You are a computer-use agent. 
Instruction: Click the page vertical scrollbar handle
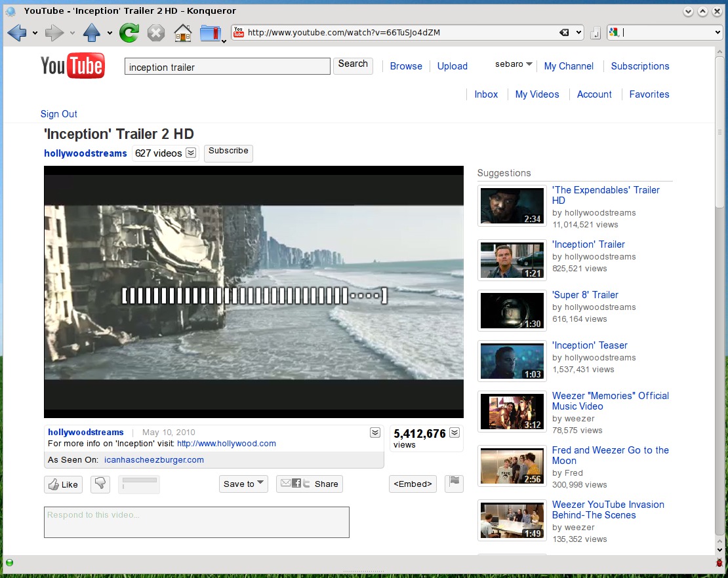719,132
